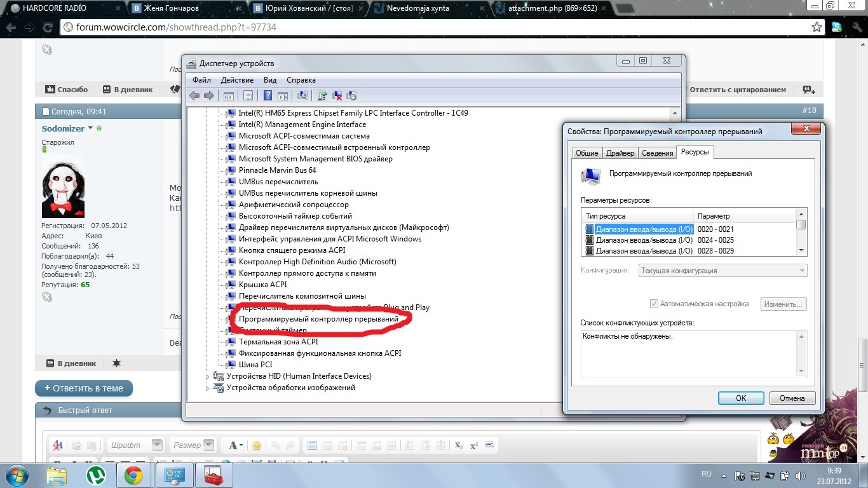Screen dimensions: 868x488
Task: Select the Resources tab in properties
Action: coord(695,152)
